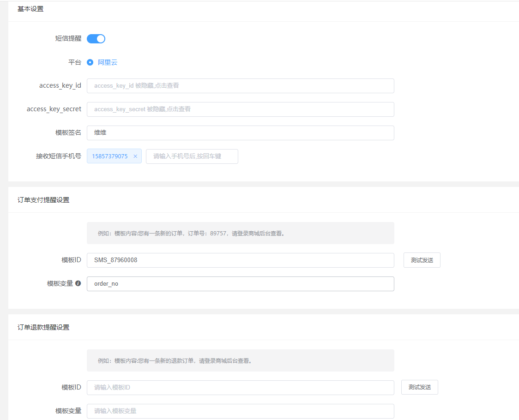Click the payment template example hint box
The image size is (519, 420).
pyautogui.click(x=240, y=233)
